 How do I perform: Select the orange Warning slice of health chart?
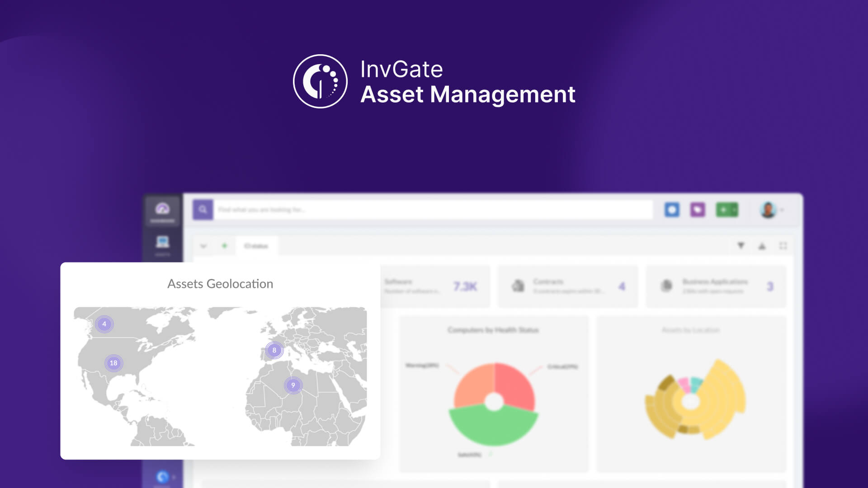(472, 385)
